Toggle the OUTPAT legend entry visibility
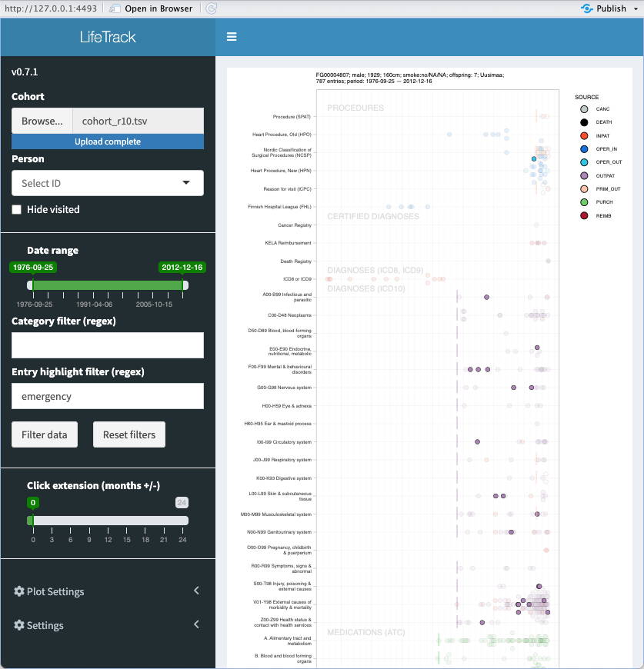This screenshot has height=669, width=644. click(x=585, y=175)
